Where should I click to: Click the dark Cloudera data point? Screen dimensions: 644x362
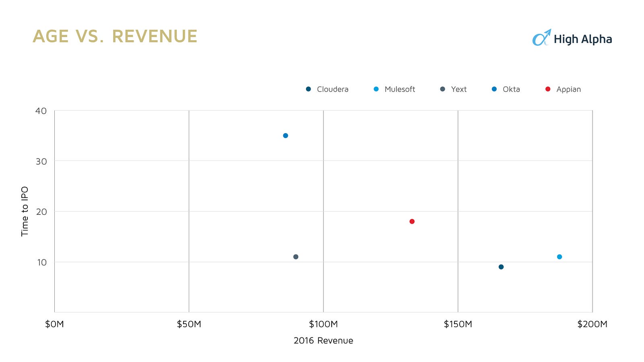(x=501, y=267)
